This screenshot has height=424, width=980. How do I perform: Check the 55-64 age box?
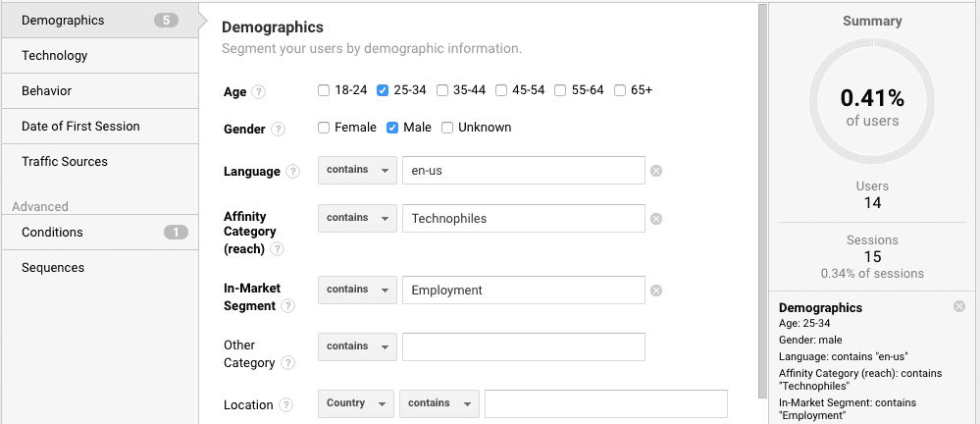click(x=560, y=90)
